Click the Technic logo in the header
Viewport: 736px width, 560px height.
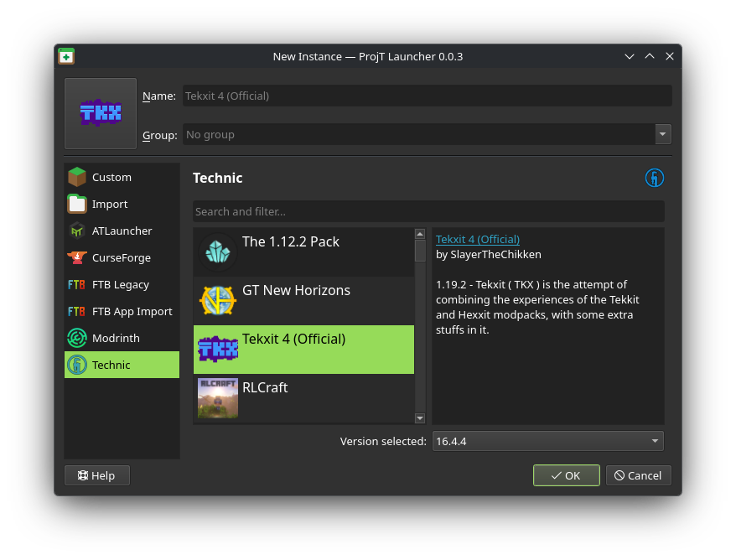[x=655, y=178]
